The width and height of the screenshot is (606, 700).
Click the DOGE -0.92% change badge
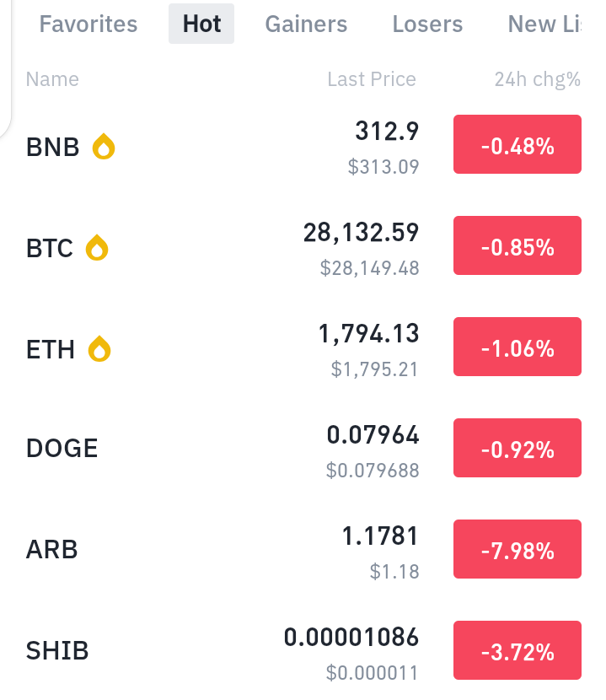pyautogui.click(x=518, y=448)
